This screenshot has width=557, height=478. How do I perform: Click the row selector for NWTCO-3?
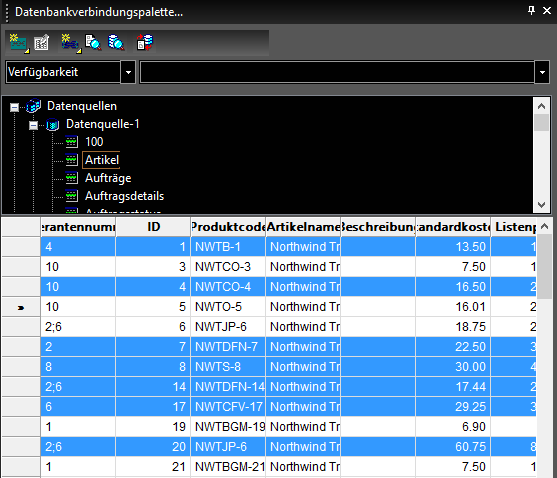[21, 266]
